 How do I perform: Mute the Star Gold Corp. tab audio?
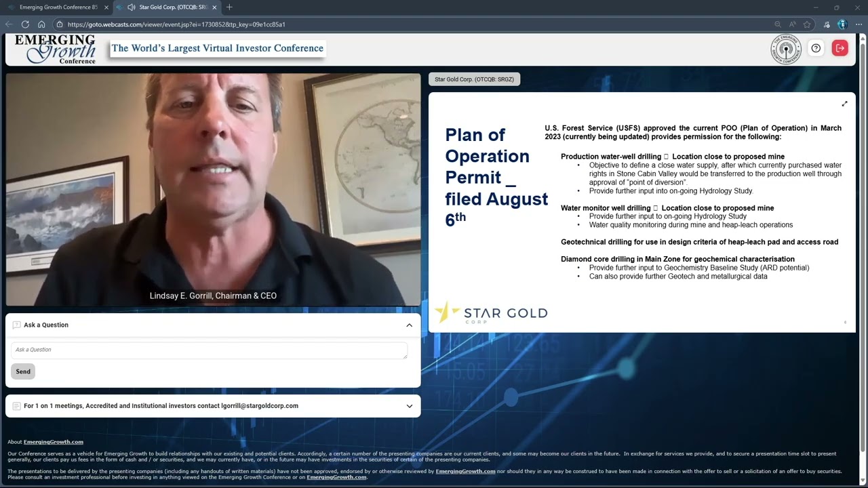click(131, 7)
